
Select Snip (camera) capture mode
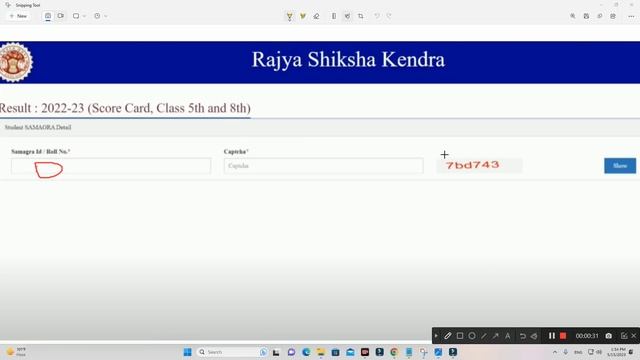(x=48, y=16)
